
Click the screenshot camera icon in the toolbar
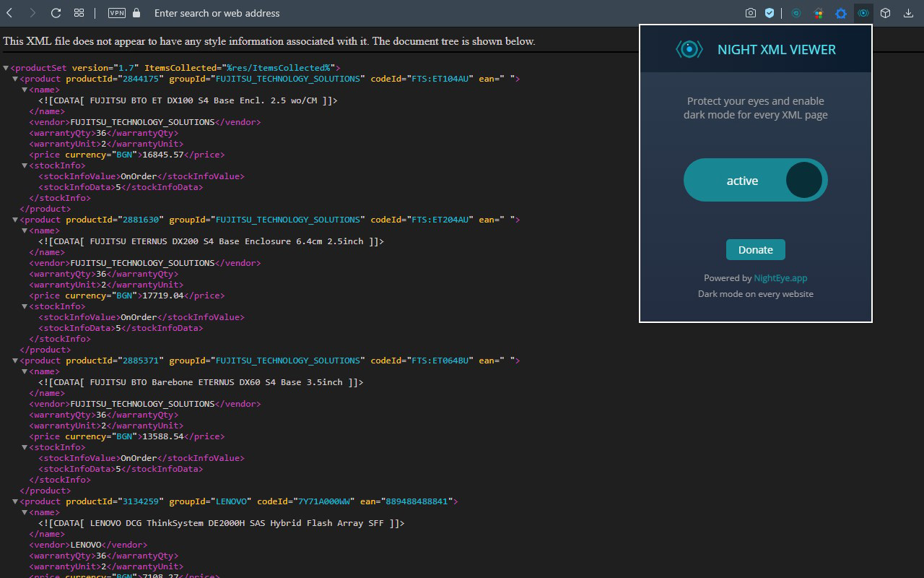[751, 13]
